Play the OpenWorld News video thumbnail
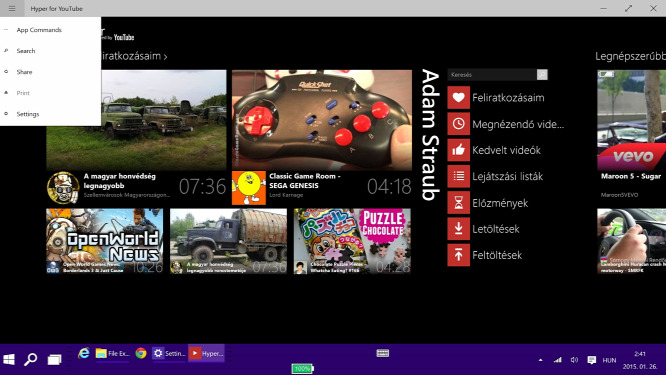This screenshot has width=666, height=375. tap(104, 241)
